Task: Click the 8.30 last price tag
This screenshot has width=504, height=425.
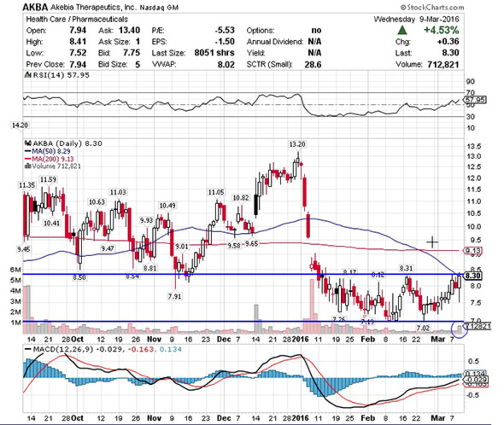Action: point(473,276)
